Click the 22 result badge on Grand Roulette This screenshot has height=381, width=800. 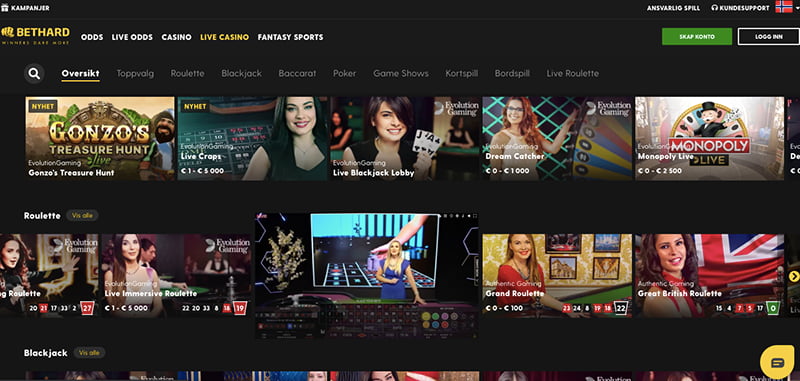(620, 308)
